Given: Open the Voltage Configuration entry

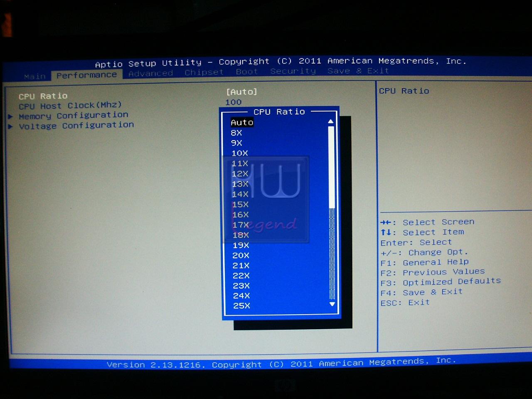Looking at the screenshot, I should [76, 126].
